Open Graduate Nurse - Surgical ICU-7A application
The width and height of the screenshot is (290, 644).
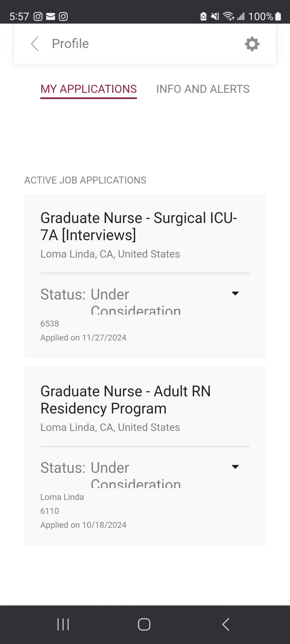(x=139, y=226)
